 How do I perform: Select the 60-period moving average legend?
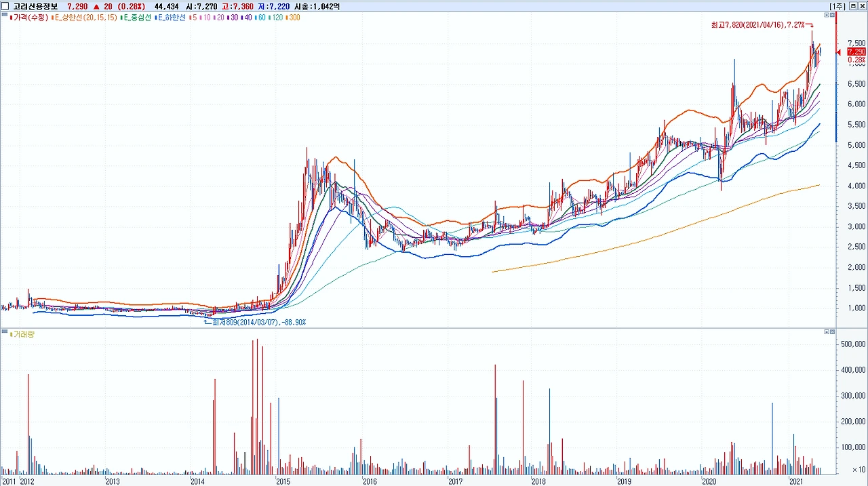tap(259, 17)
